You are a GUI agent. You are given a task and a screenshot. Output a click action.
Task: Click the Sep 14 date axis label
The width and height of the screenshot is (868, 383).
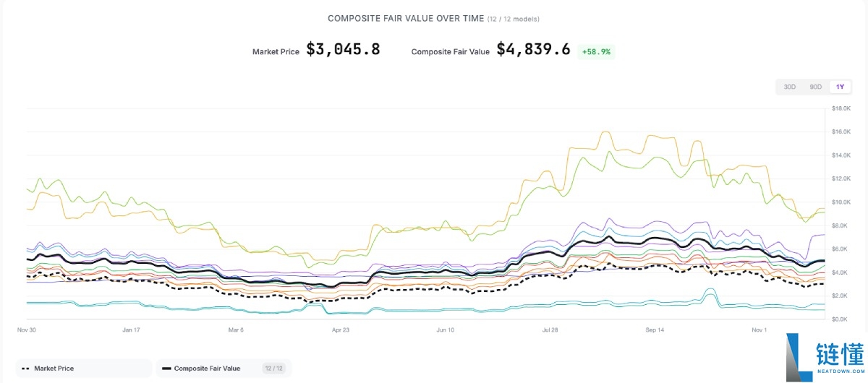(x=655, y=330)
